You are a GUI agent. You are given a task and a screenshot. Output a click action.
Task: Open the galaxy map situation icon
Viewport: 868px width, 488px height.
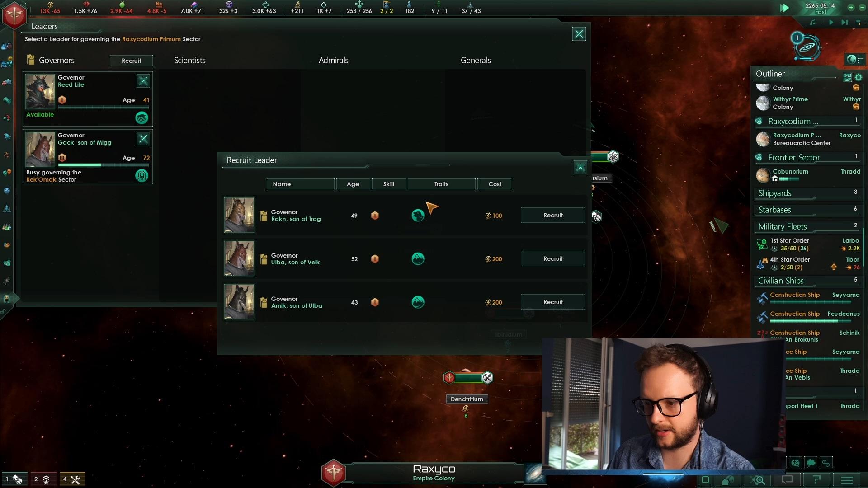pyautogui.click(x=807, y=47)
